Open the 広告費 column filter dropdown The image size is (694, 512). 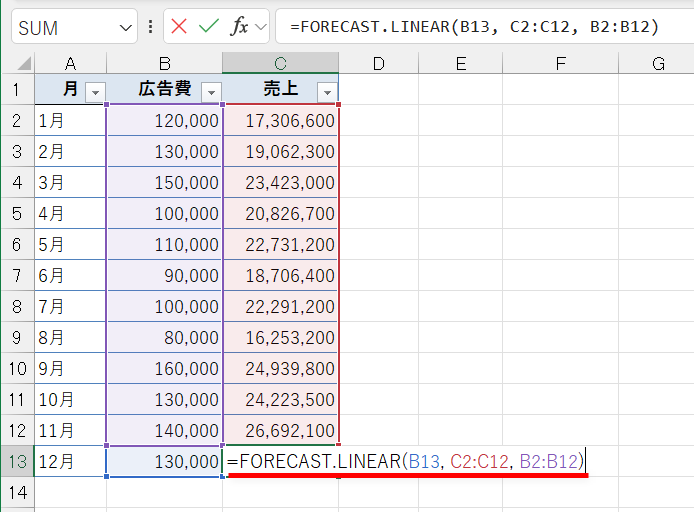tap(212, 92)
